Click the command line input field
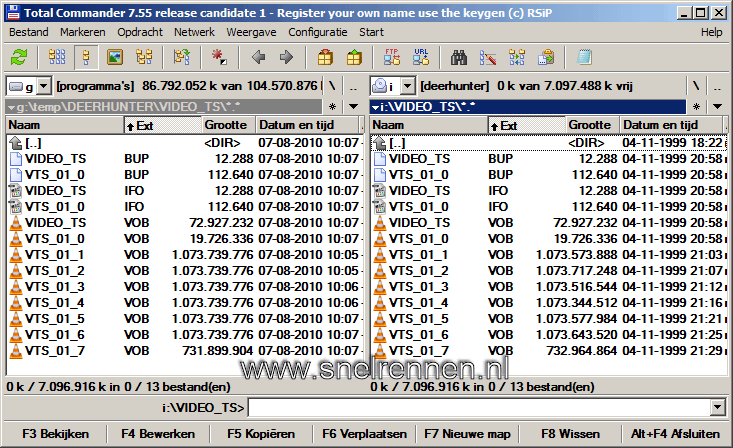733x448 pixels. [x=480, y=407]
